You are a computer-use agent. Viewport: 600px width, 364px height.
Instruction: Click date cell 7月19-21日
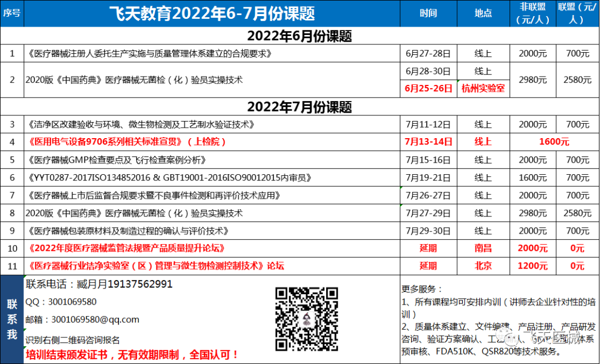[x=428, y=178]
